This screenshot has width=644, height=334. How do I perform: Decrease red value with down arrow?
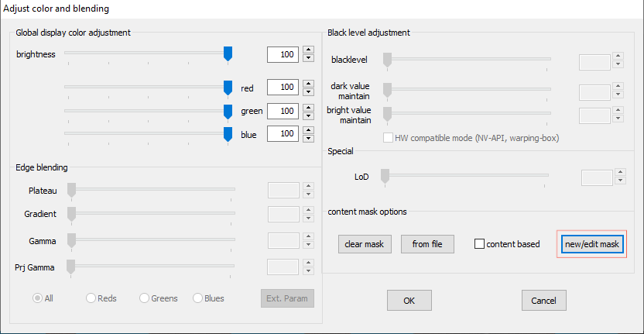point(308,91)
